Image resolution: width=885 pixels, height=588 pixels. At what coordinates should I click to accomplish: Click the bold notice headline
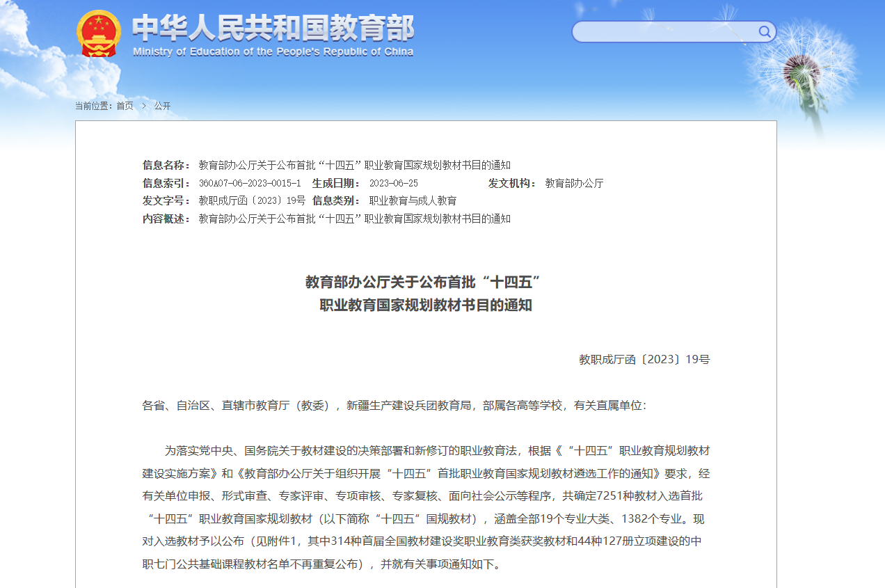click(x=424, y=293)
